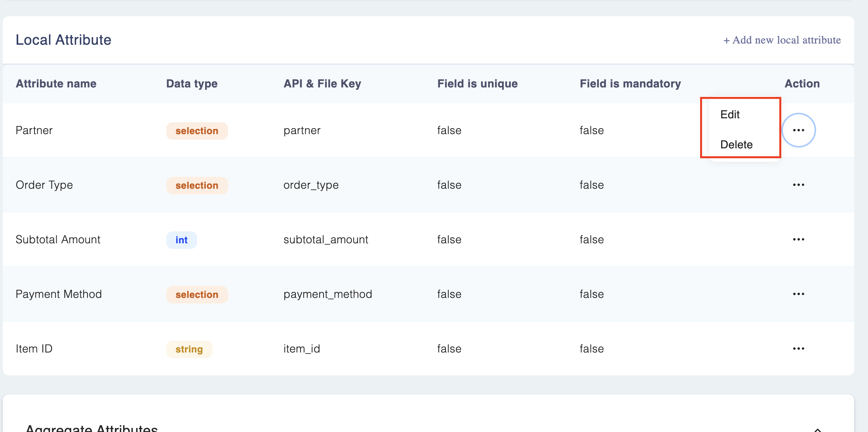
Task: Click the string badge for Item ID
Action: pyautogui.click(x=189, y=349)
